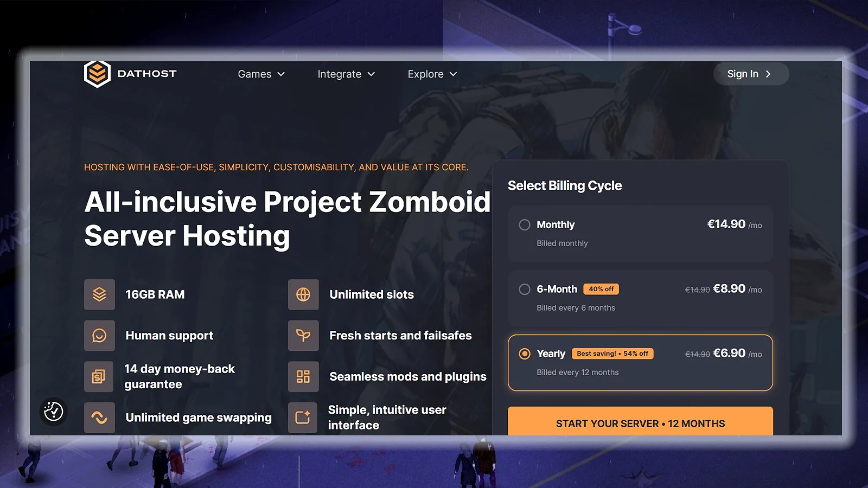
Task: Click the Fresh starts and failsafes sprout icon
Action: pos(303,336)
